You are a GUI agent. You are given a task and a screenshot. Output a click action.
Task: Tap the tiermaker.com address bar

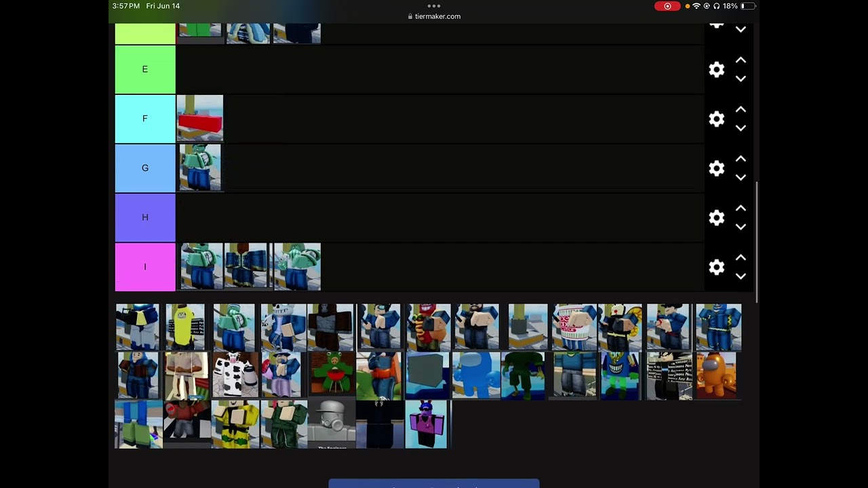434,16
